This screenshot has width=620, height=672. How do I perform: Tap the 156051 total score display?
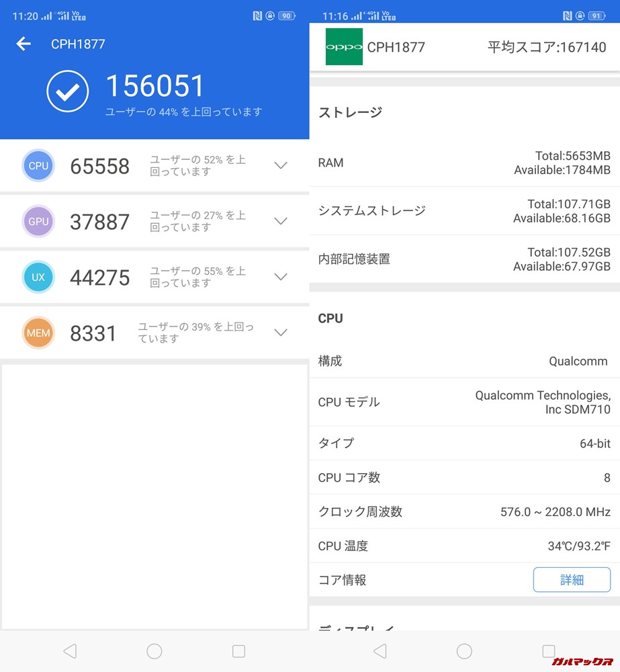click(156, 85)
